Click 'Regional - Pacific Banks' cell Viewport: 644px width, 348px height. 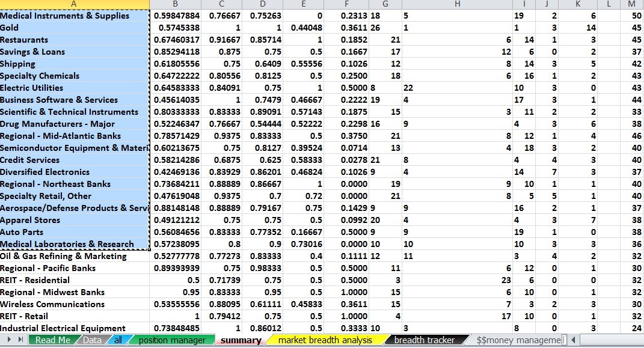pyautogui.click(x=75, y=268)
